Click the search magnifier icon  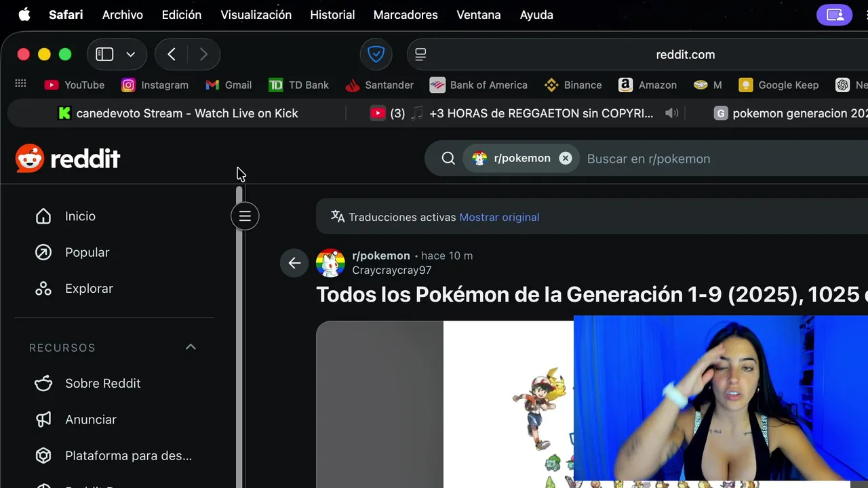(448, 159)
